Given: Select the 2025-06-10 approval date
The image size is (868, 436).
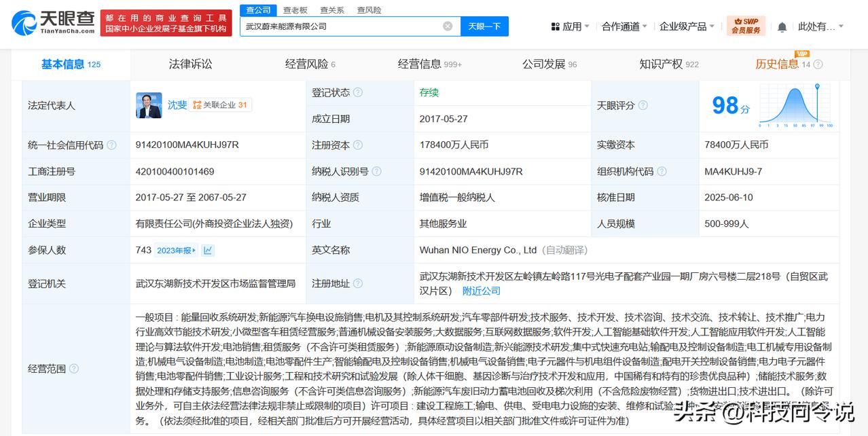Looking at the screenshot, I should tap(728, 197).
